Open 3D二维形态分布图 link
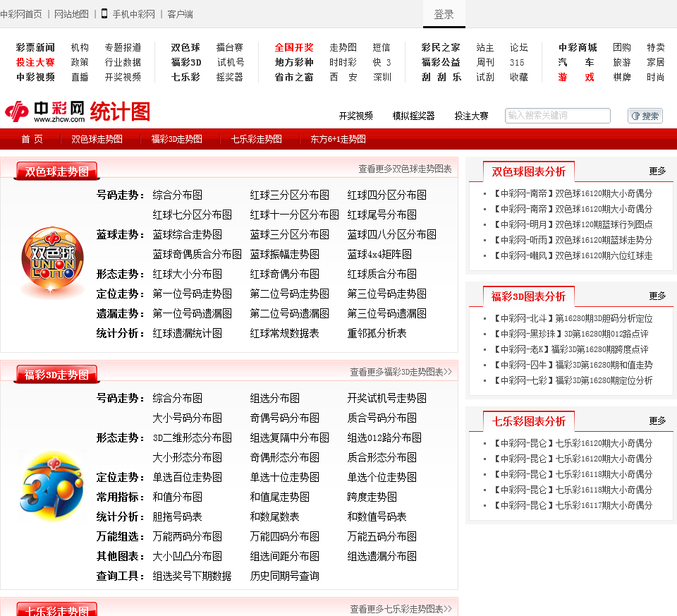677x616 pixels. [192, 438]
